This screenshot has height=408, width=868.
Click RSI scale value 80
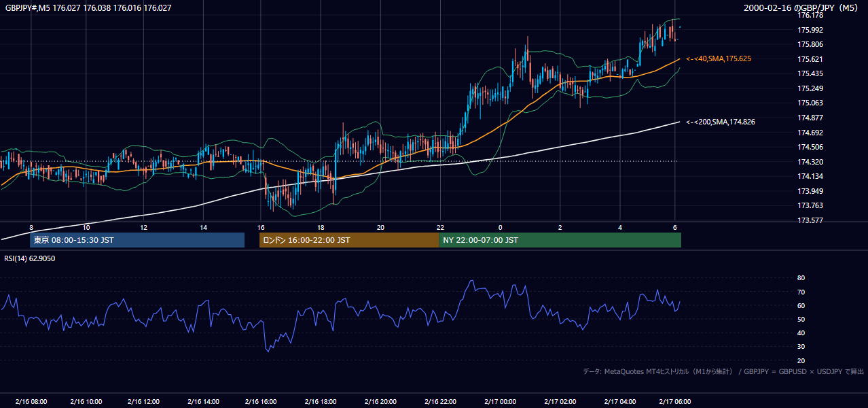coord(801,278)
